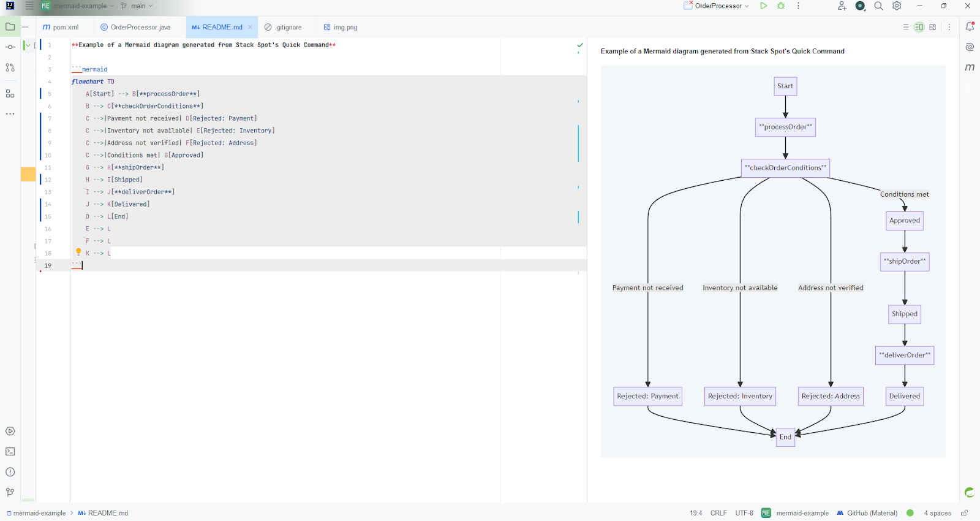Open the CRLF line separator selector
This screenshot has width=980, height=521.
pyautogui.click(x=718, y=513)
